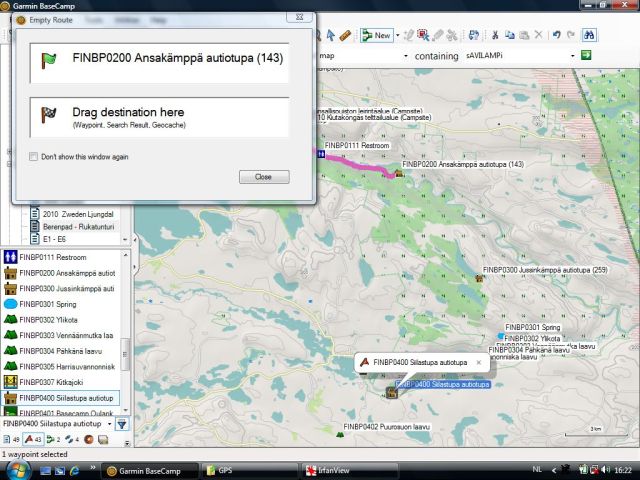
Task: Open dropdown arrow next to New button
Action: (397, 35)
